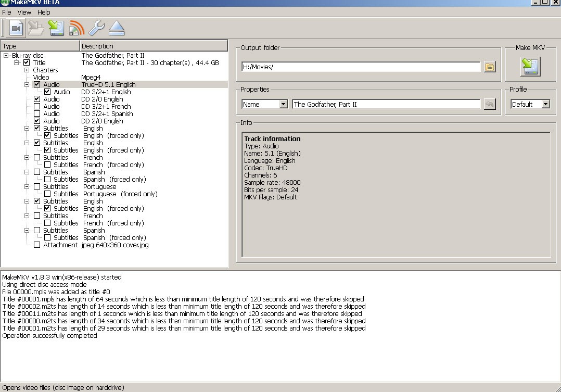Click the log line MakeMKV v1.8.3 started
The image size is (561, 392).
pyautogui.click(x=62, y=277)
